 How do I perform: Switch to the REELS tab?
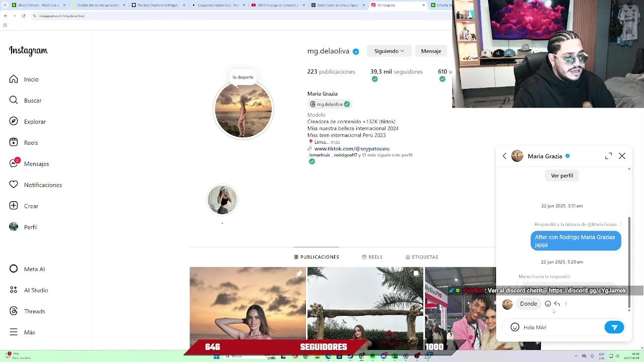coord(372,257)
